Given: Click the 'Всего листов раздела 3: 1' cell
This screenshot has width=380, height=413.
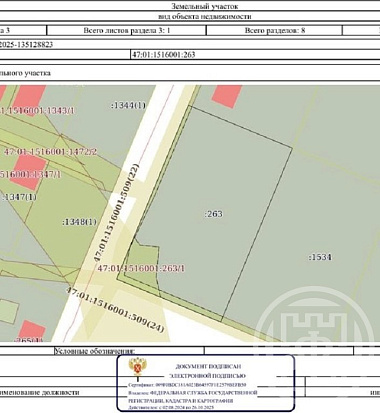Looking at the screenshot, I should pos(126,30).
